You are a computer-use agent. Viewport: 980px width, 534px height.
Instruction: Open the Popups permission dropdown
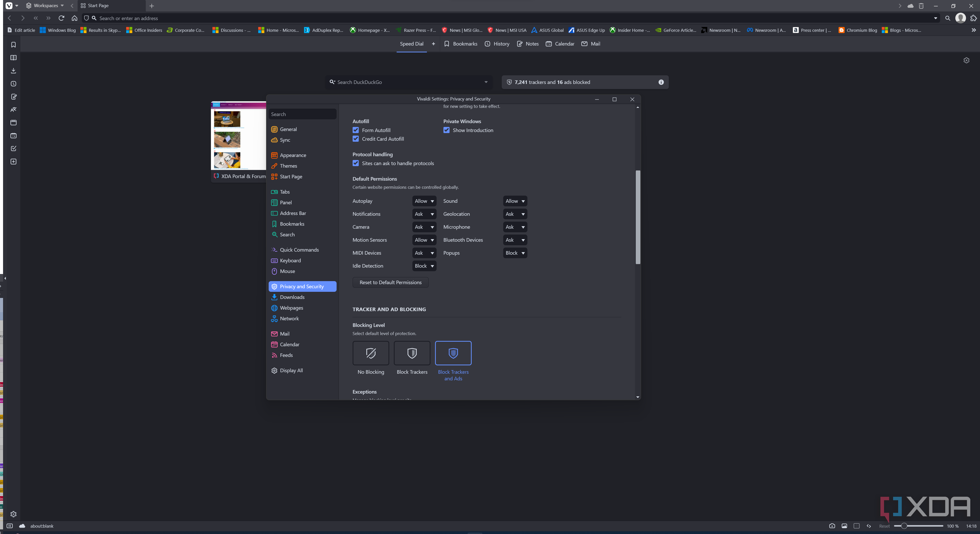[x=515, y=253]
